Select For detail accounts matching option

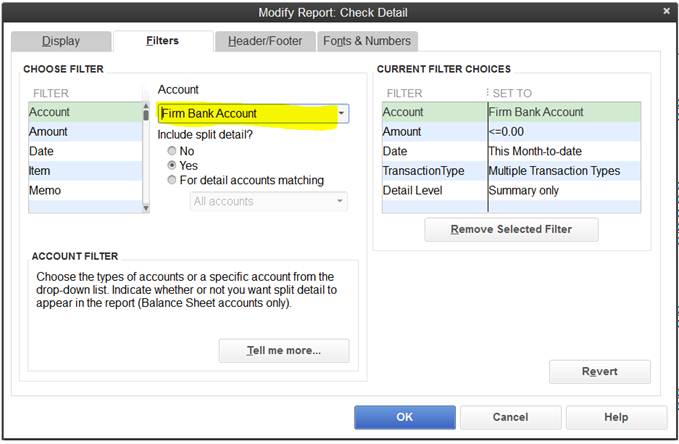173,180
